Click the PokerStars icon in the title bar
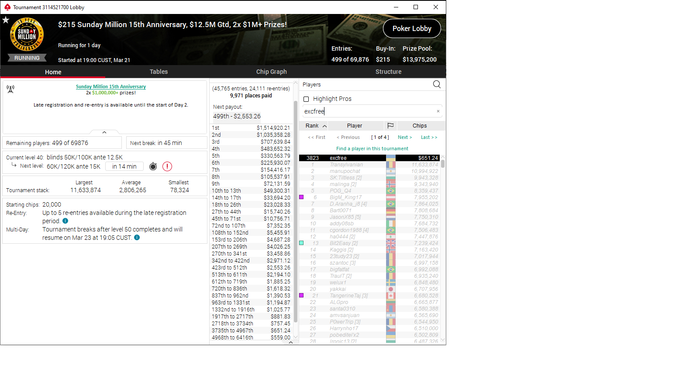The height and width of the screenshot is (380, 700). click(7, 7)
